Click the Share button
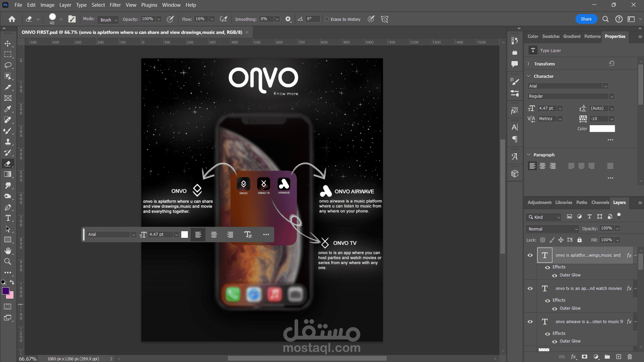Image resolution: width=644 pixels, height=362 pixels. 586,19
